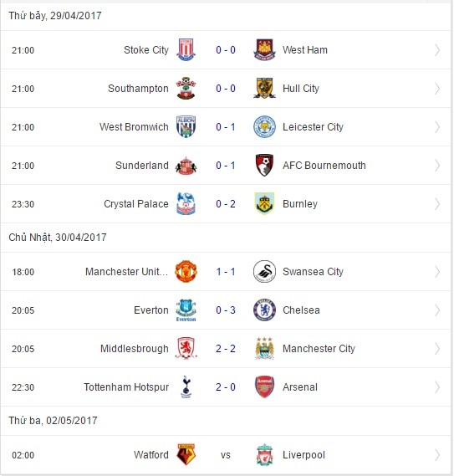Expand the Stoke City vs West Ham chevron

437,50
